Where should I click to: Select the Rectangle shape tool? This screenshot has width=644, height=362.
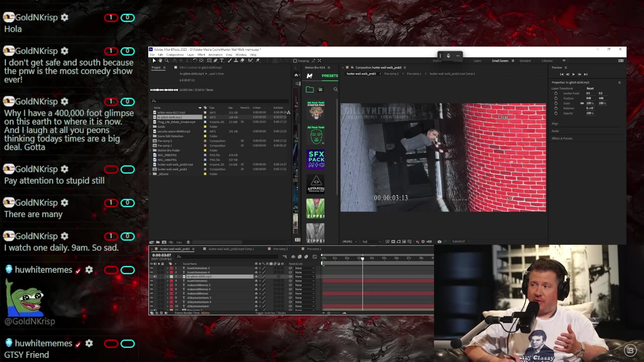point(209,60)
